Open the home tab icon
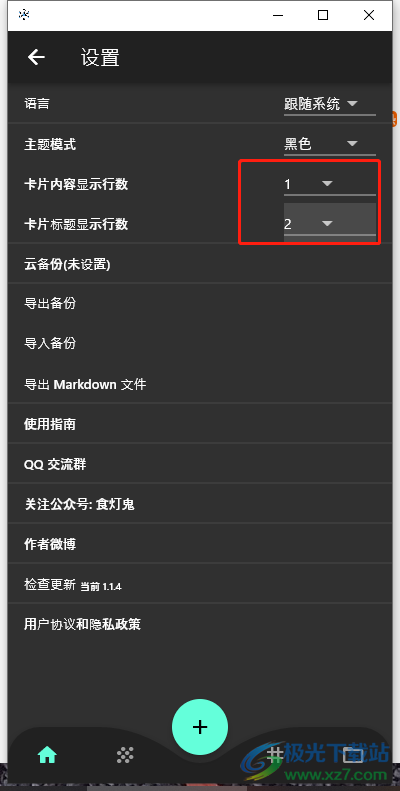Screen dimensions: 400x791 coord(47,755)
